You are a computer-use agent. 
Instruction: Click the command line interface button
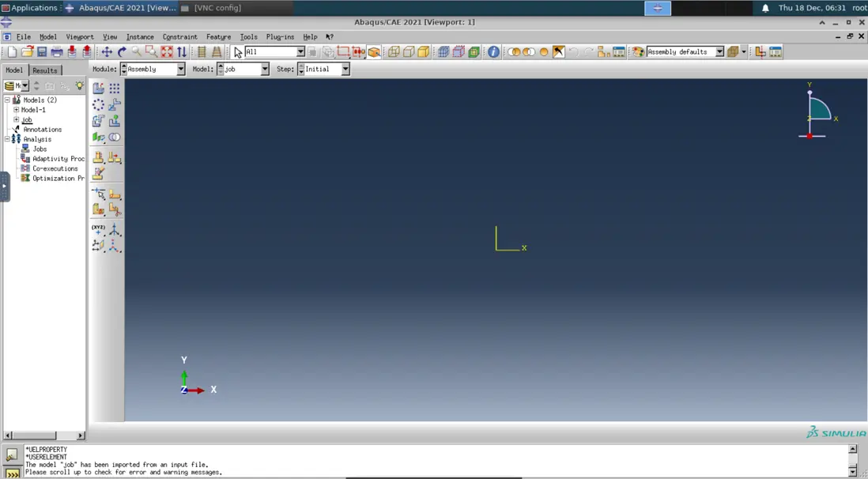coord(12,474)
